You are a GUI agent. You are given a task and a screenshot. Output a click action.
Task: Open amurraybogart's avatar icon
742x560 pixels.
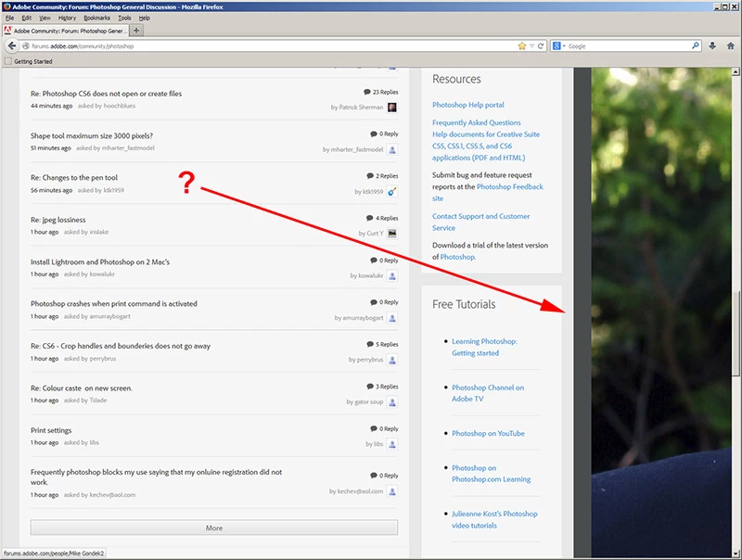(391, 318)
